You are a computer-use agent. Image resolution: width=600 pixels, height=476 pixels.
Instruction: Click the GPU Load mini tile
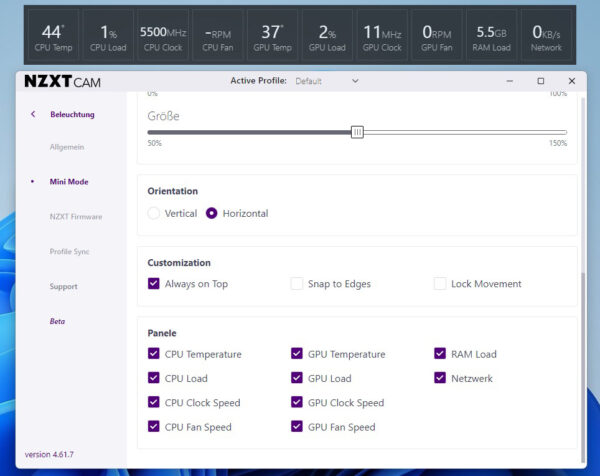click(327, 35)
